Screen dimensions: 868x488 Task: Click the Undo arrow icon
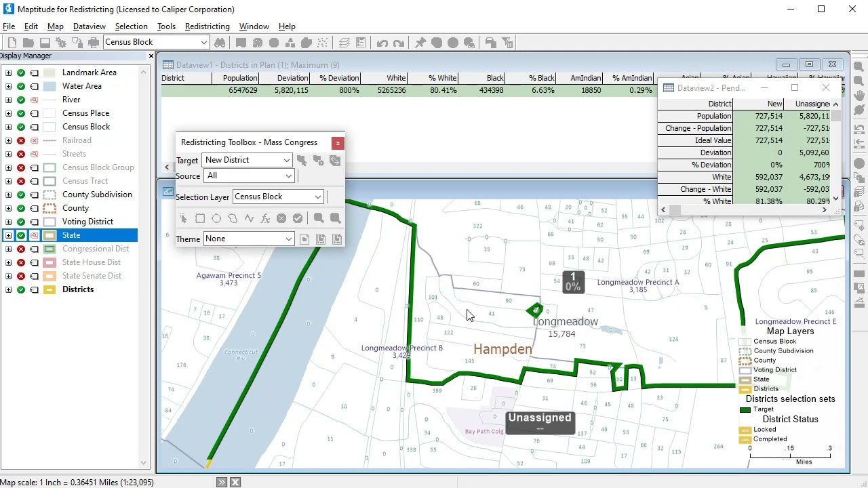pyautogui.click(x=382, y=43)
